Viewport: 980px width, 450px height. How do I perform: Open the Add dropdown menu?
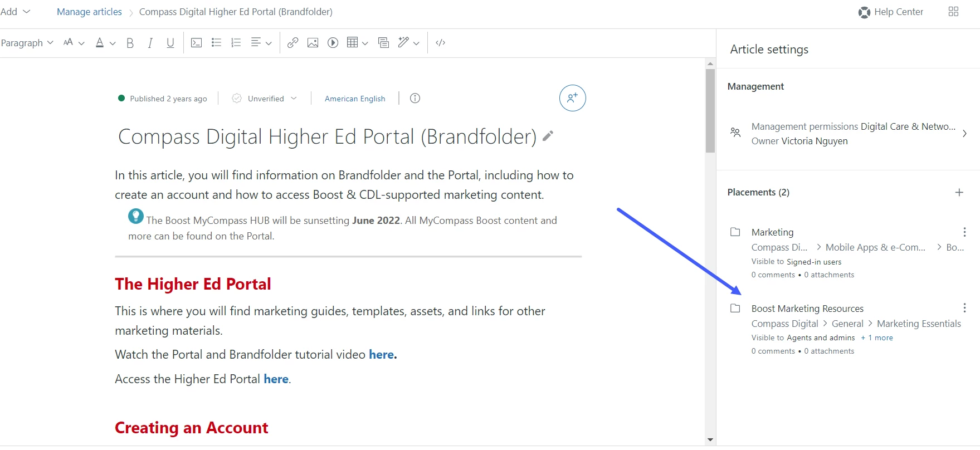pyautogui.click(x=15, y=12)
